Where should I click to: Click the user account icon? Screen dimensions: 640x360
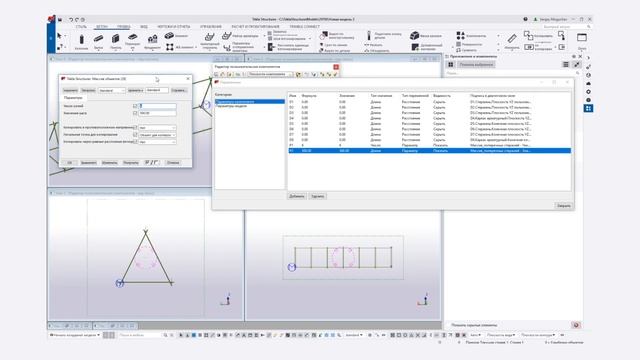pos(536,19)
